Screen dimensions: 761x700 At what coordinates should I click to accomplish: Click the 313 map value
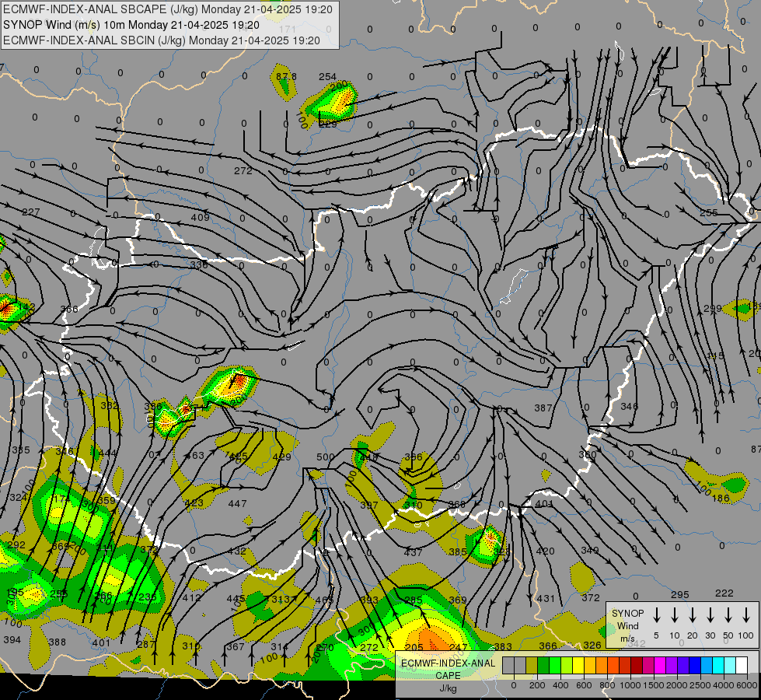coord(280,600)
